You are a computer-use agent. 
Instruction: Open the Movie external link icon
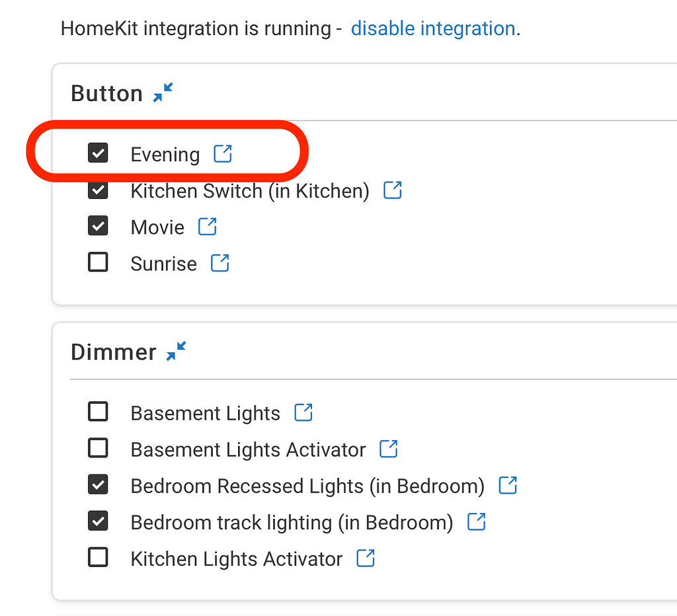[x=208, y=226]
